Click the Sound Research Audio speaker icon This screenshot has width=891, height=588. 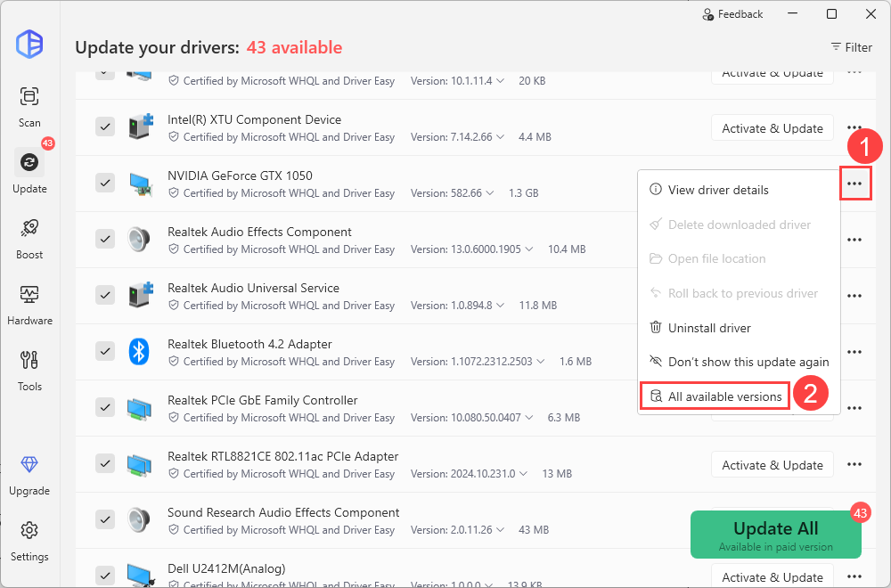pyautogui.click(x=139, y=519)
